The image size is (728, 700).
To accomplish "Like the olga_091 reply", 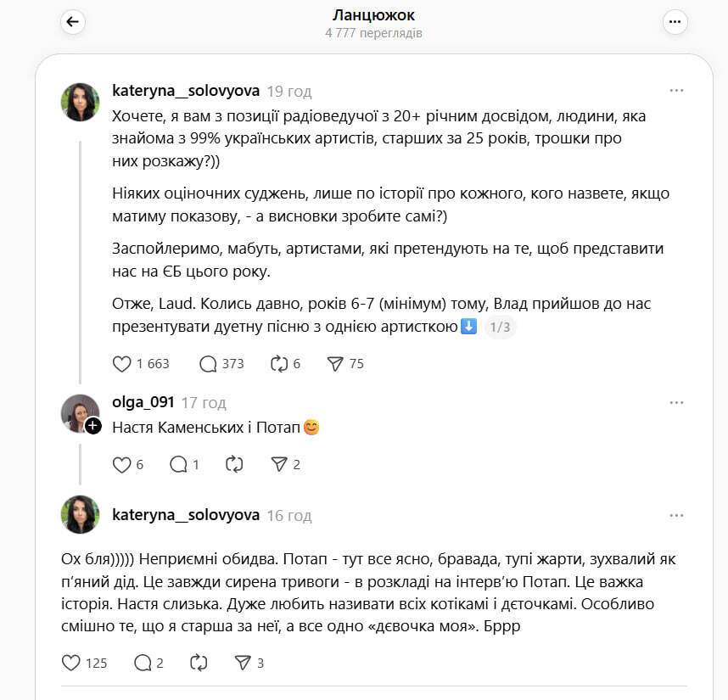I will (x=123, y=464).
